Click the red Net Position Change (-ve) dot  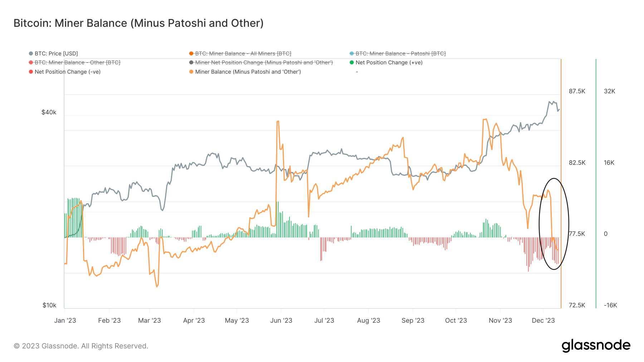point(30,71)
